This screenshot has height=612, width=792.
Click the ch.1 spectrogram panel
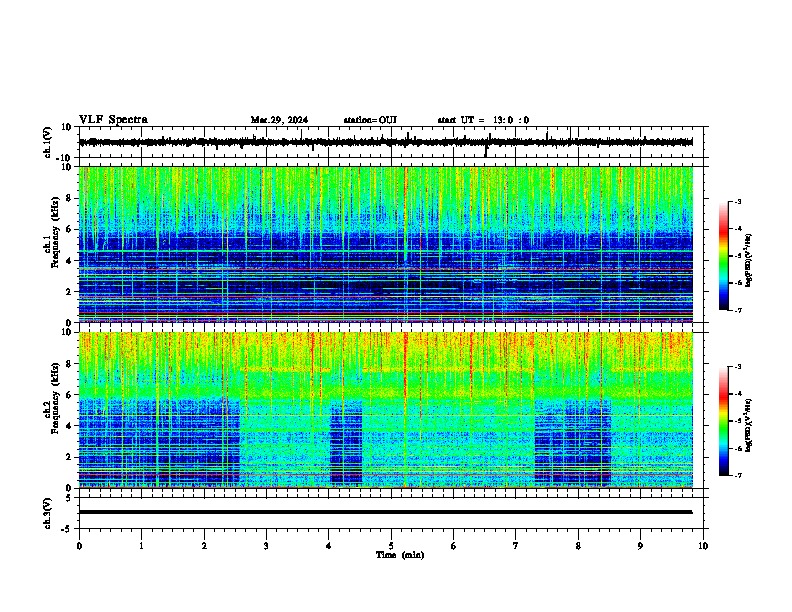click(385, 244)
